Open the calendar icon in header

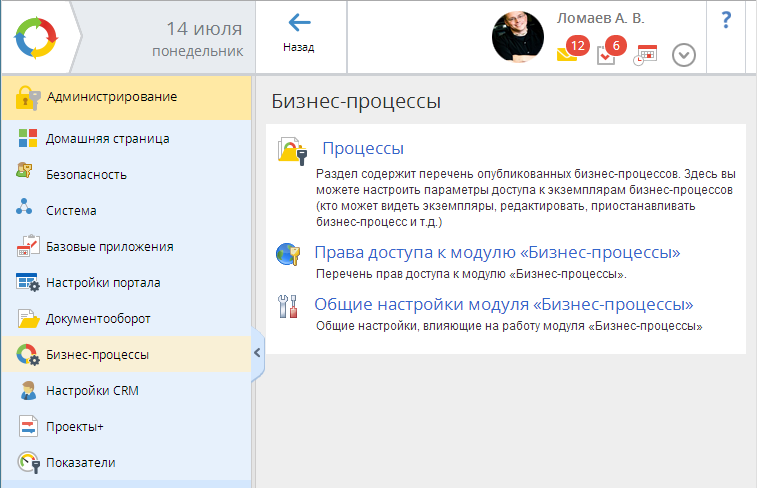click(x=647, y=54)
